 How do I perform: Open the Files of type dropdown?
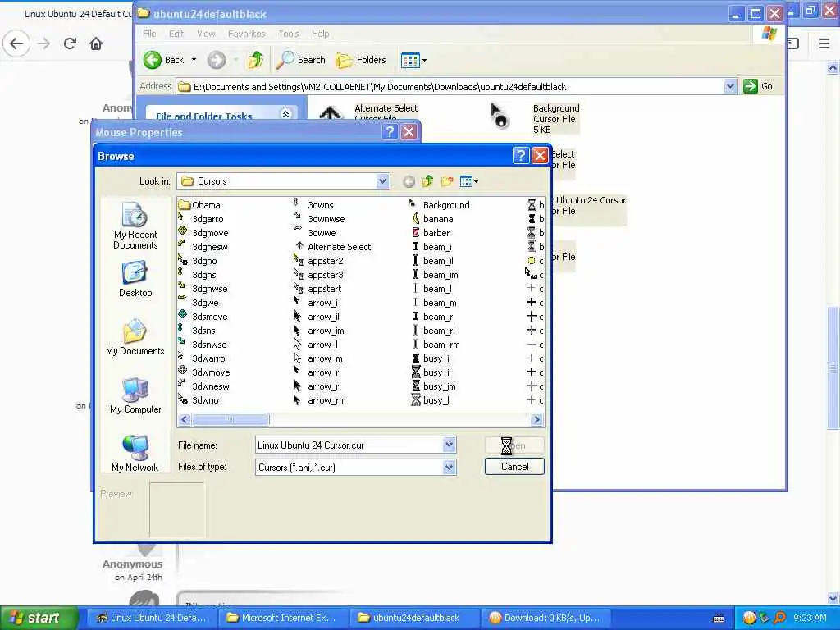(449, 467)
